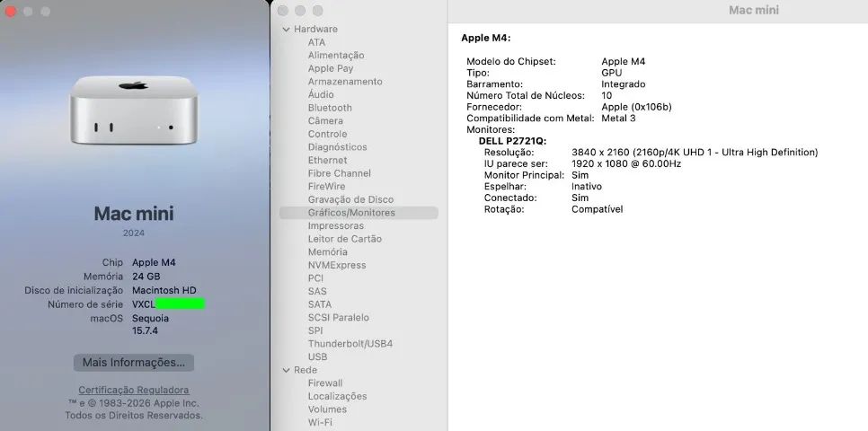This screenshot has width=868, height=431.
Task: Select SAS in the Hardware list
Action: click(x=317, y=291)
